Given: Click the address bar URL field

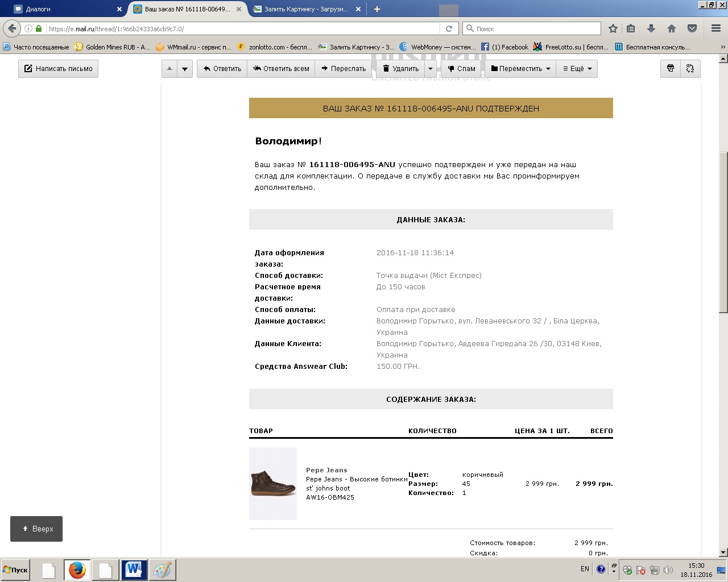Looking at the screenshot, I should (x=242, y=28).
